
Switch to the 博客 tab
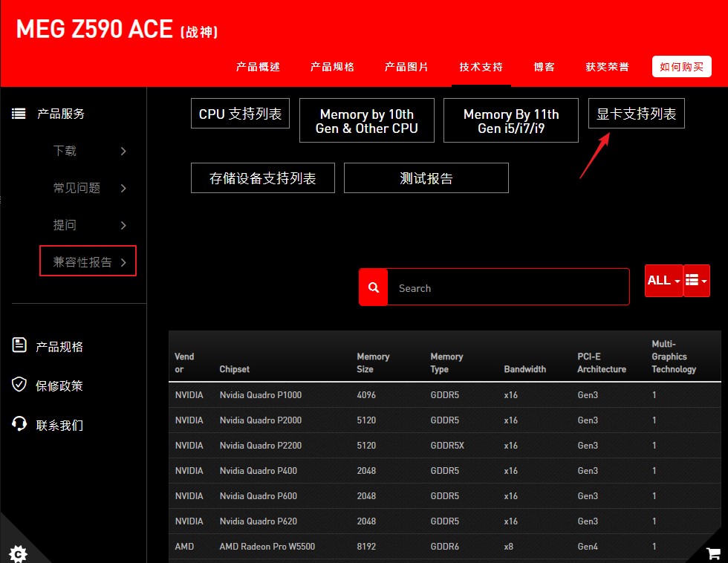pos(544,67)
